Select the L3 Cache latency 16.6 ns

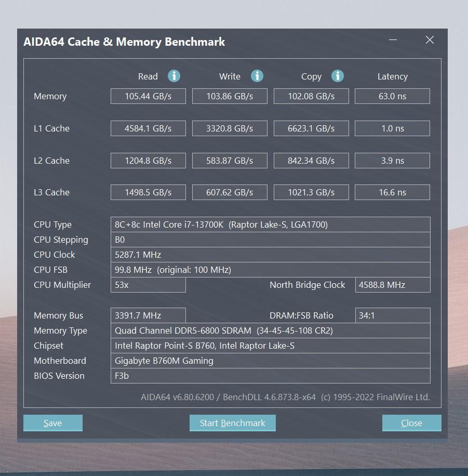pyautogui.click(x=393, y=192)
